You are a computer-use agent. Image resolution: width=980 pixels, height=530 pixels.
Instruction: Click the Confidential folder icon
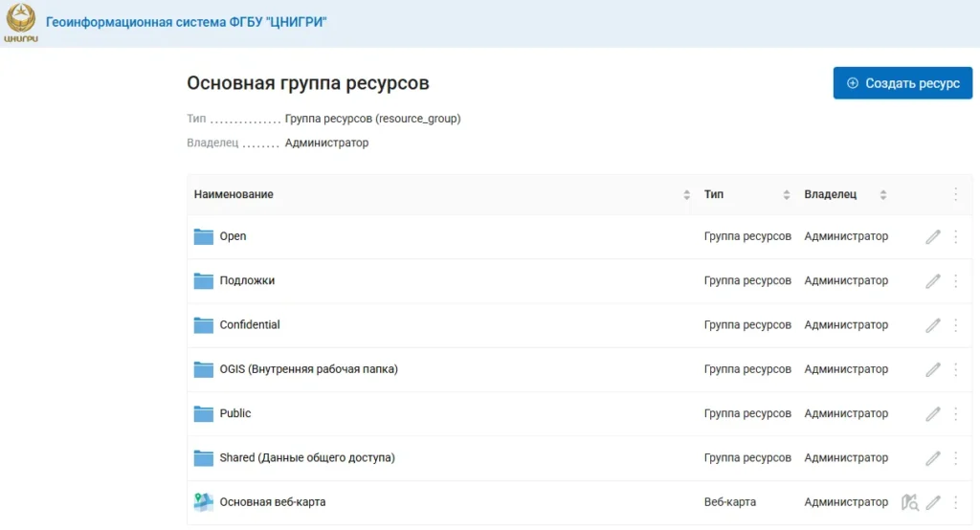[x=203, y=325]
